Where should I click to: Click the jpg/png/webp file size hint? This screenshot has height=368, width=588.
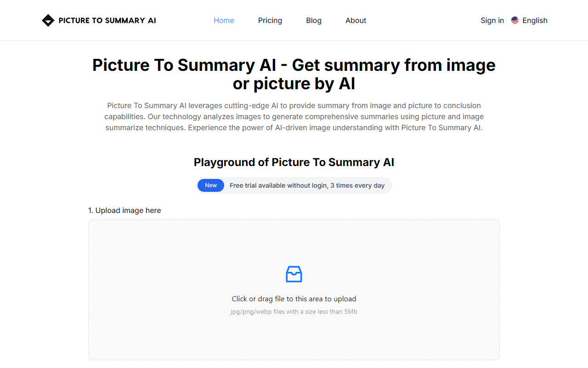coord(294,312)
